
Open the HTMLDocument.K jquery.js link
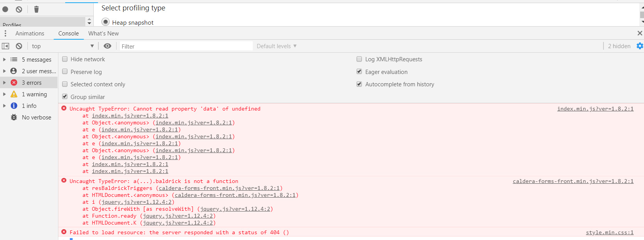point(178,223)
